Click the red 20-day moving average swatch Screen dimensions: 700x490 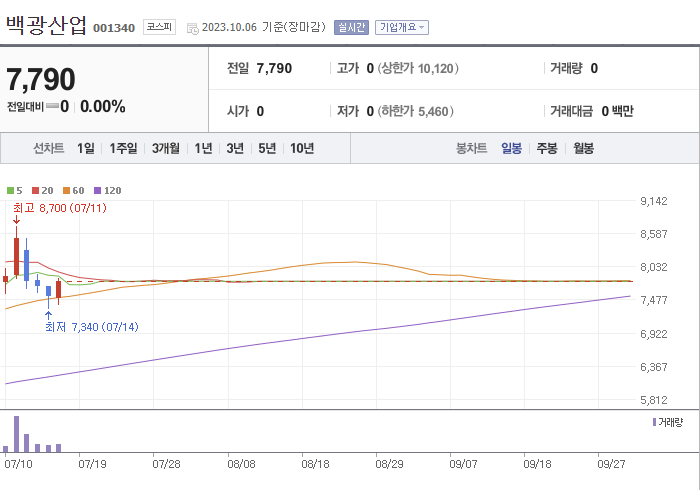pos(36,191)
